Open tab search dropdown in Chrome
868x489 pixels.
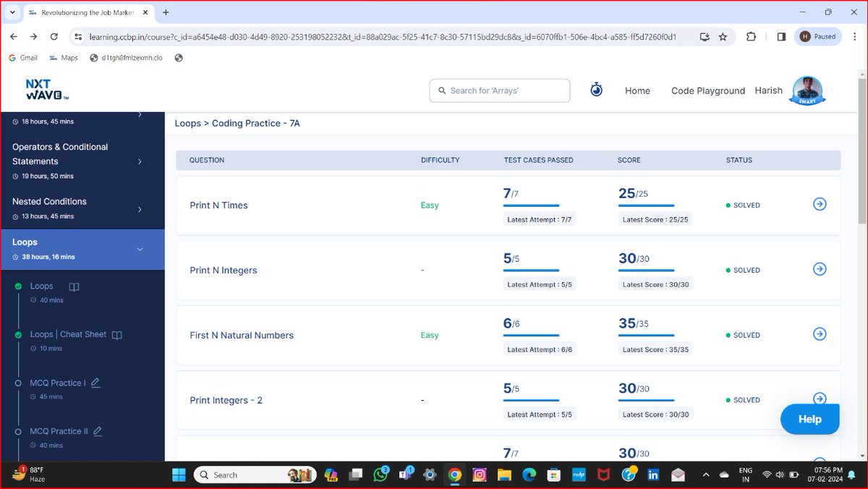(x=12, y=12)
